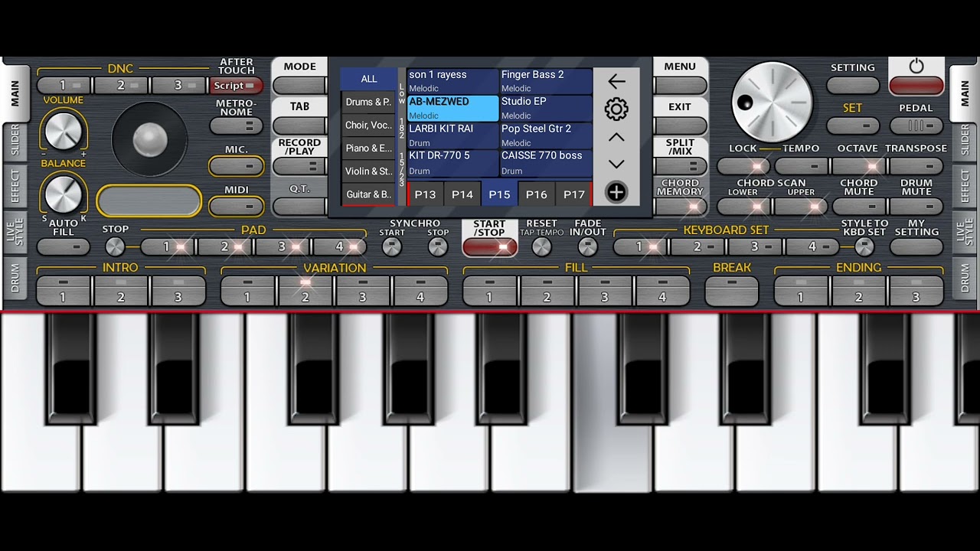Open the MENU button
980x551 pixels.
pos(680,86)
